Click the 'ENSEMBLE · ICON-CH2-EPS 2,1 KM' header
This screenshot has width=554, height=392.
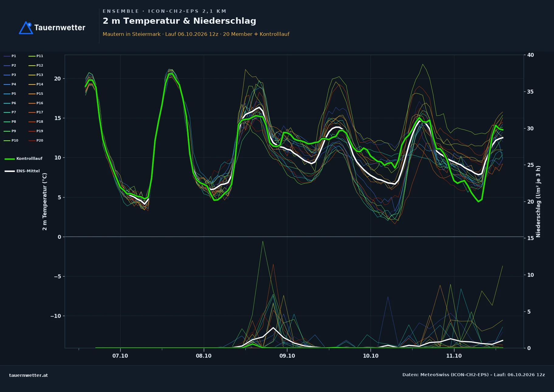pos(164,11)
